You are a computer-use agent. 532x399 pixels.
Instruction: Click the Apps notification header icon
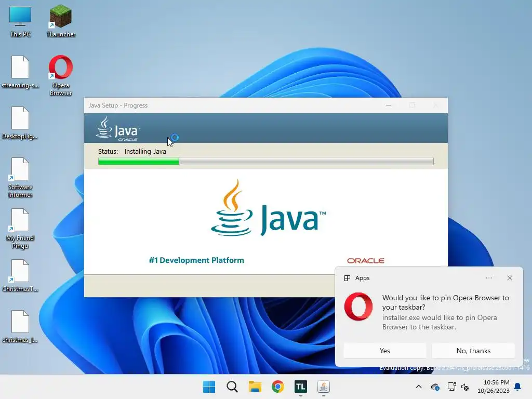pyautogui.click(x=347, y=278)
